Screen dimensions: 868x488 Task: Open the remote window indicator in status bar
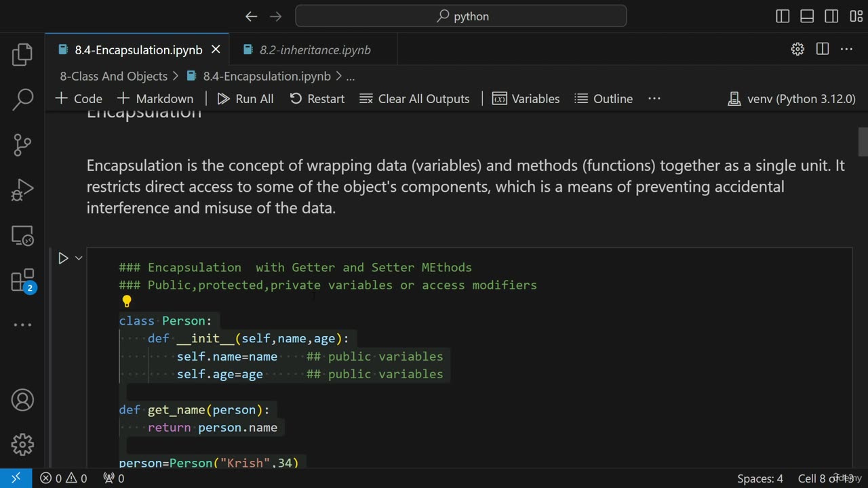[x=16, y=479]
